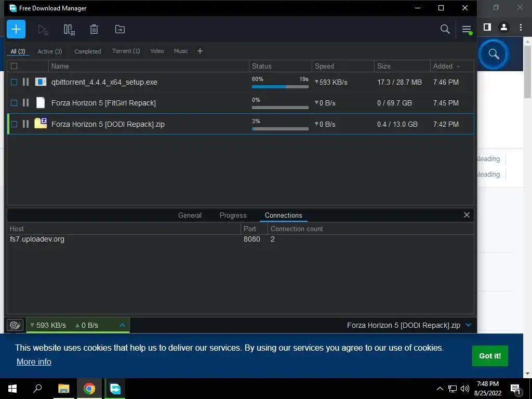Tick the Forza Horizon 5 FitGirl Repack checkbox
The image size is (532, 399).
click(x=14, y=103)
